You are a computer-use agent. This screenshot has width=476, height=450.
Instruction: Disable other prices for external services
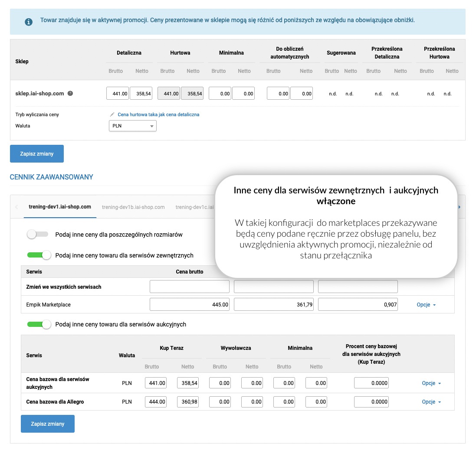(x=39, y=255)
